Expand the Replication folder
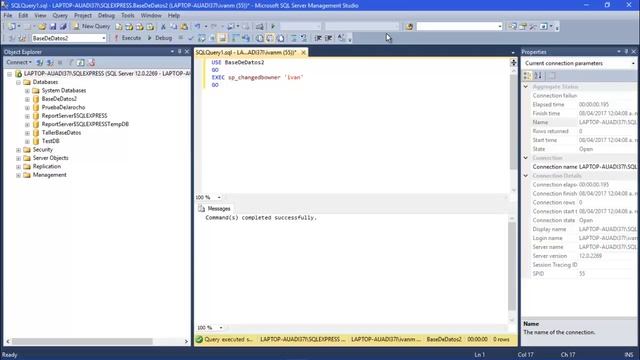The height and width of the screenshot is (360, 640). click(18, 167)
